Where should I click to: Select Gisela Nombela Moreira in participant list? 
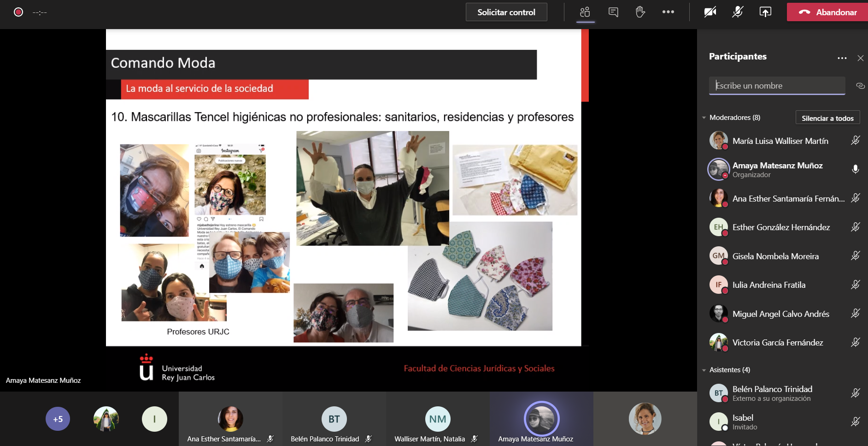click(775, 256)
